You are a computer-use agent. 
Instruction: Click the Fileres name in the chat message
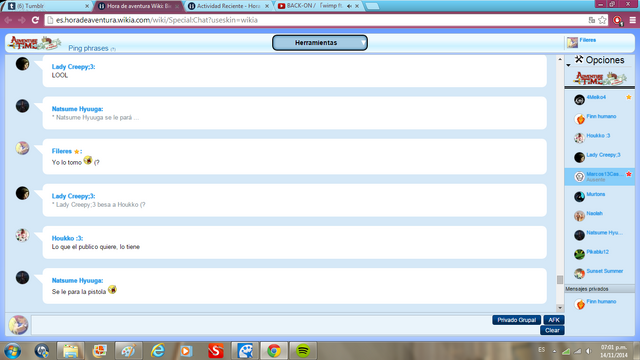click(62, 151)
